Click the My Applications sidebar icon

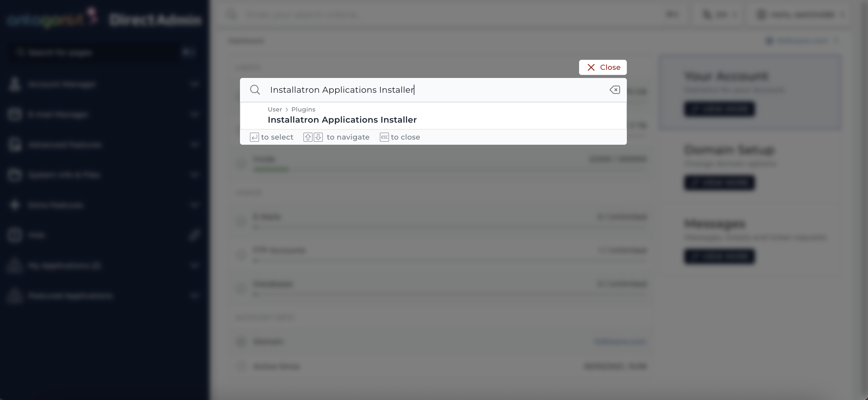pos(14,265)
